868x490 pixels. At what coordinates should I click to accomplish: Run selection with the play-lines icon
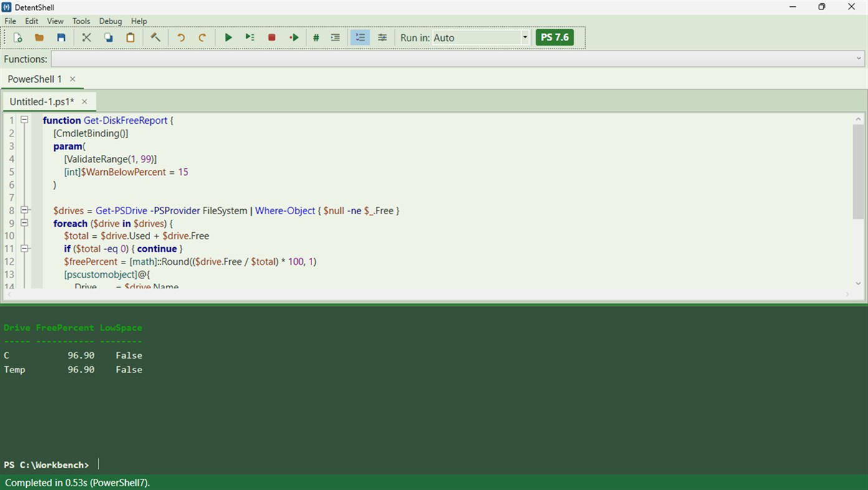coord(250,37)
